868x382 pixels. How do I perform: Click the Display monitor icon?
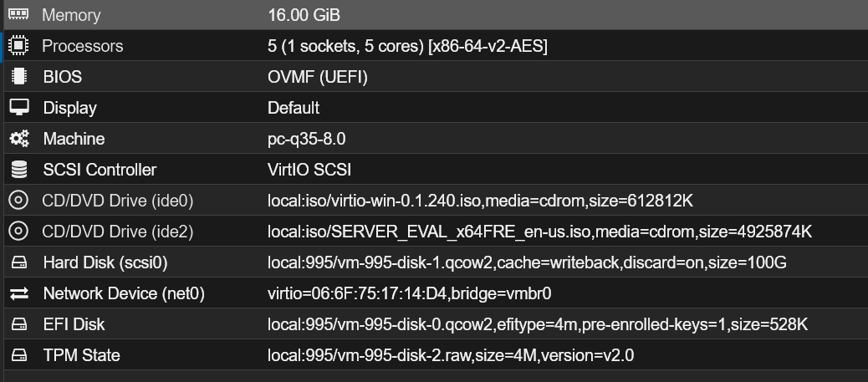[18, 108]
